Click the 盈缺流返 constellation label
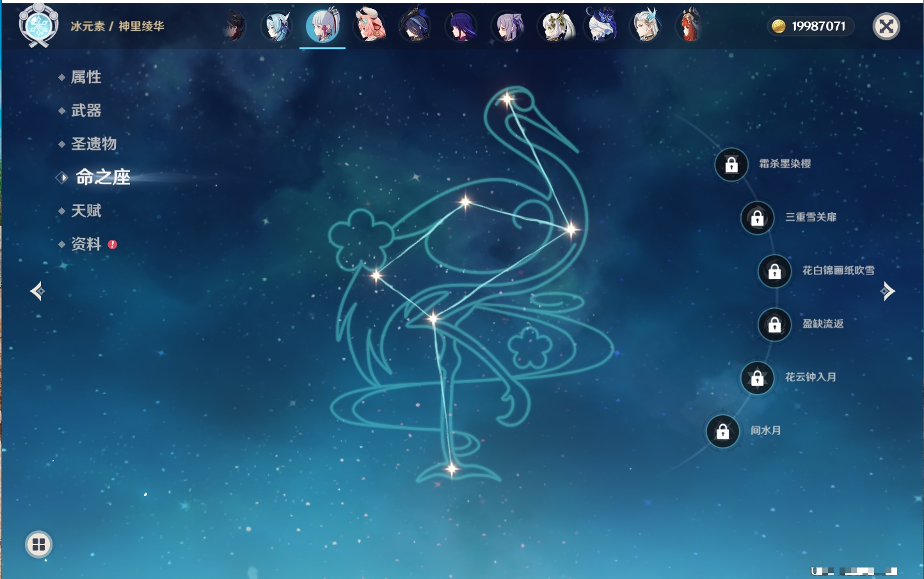Screen dimensions: 924x579 coord(823,324)
